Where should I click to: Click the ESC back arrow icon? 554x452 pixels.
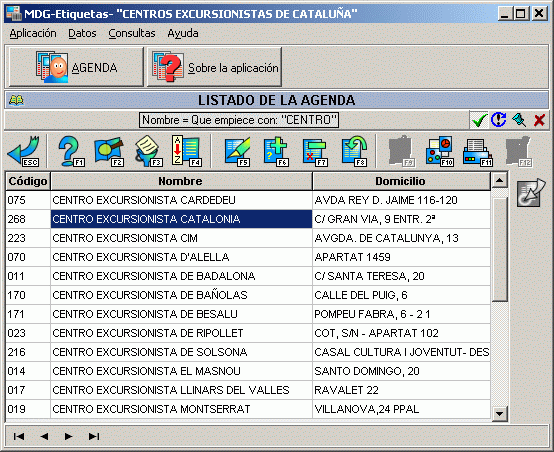point(24,151)
